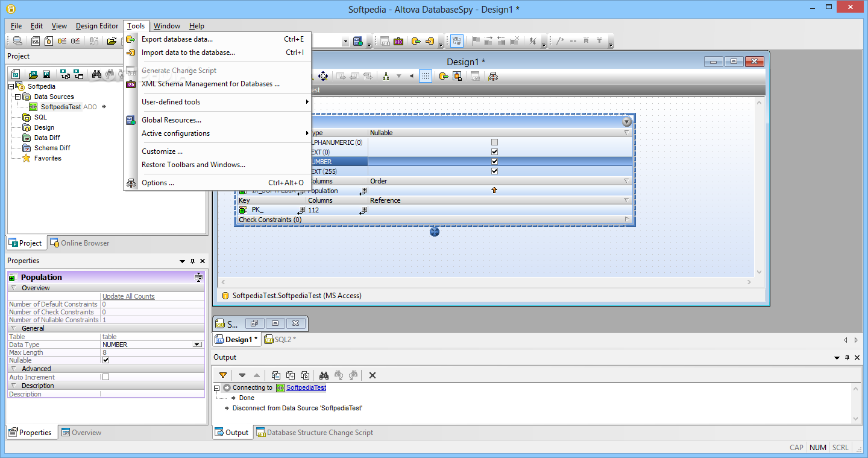The height and width of the screenshot is (458, 868).
Task: Toggle the grid display icon in Design1
Action: (x=426, y=76)
